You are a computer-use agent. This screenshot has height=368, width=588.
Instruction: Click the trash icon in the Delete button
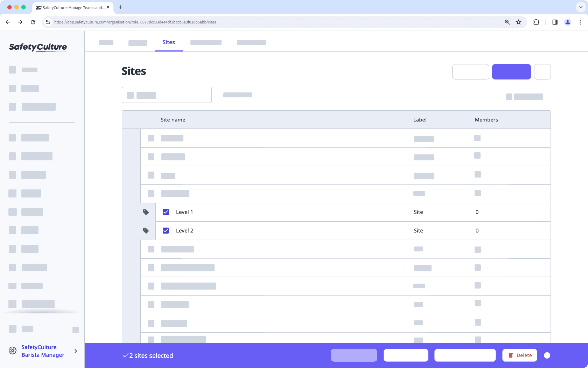(511, 355)
